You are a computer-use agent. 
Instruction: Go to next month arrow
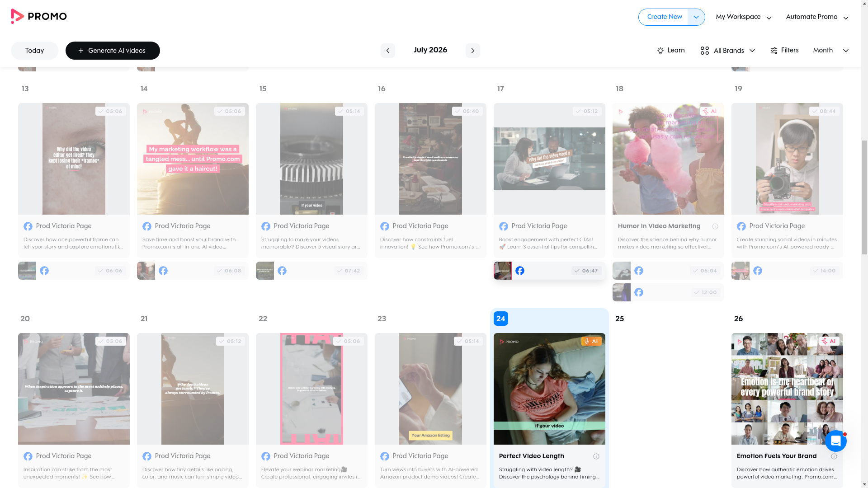click(472, 51)
